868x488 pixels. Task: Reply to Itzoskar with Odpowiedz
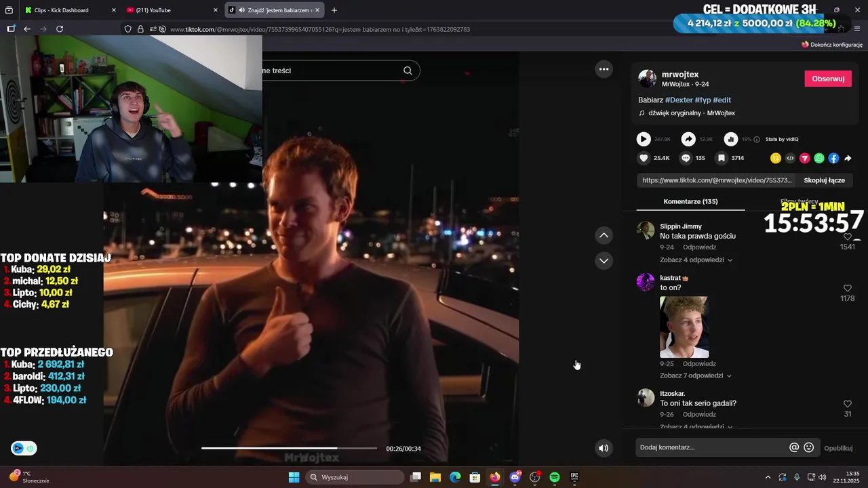(699, 414)
